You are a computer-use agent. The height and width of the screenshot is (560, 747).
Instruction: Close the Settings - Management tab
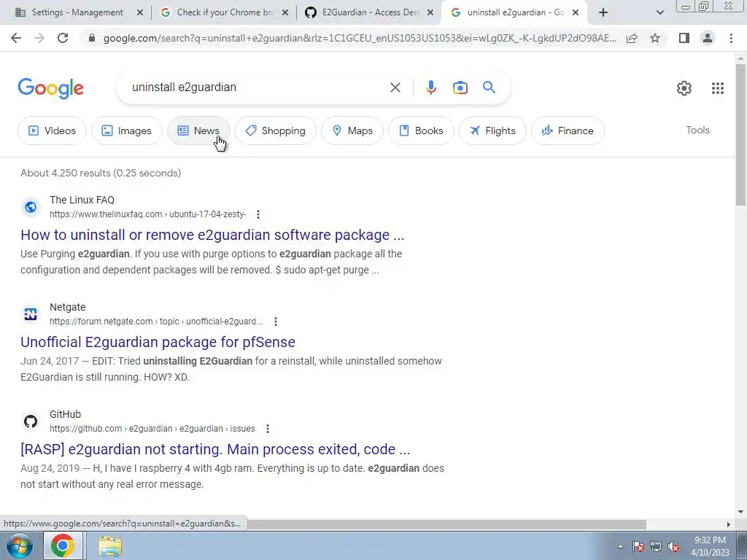click(x=139, y=13)
